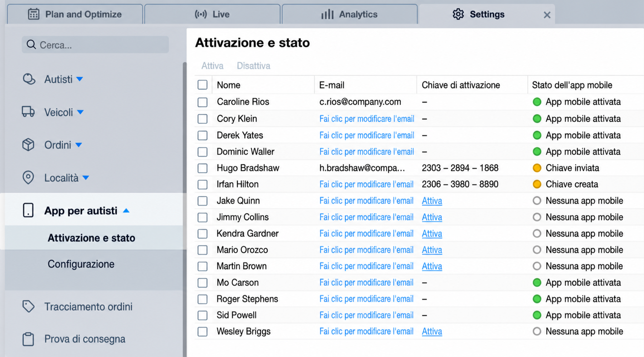
Task: Edit email link for Dominic Waller
Action: tap(367, 152)
